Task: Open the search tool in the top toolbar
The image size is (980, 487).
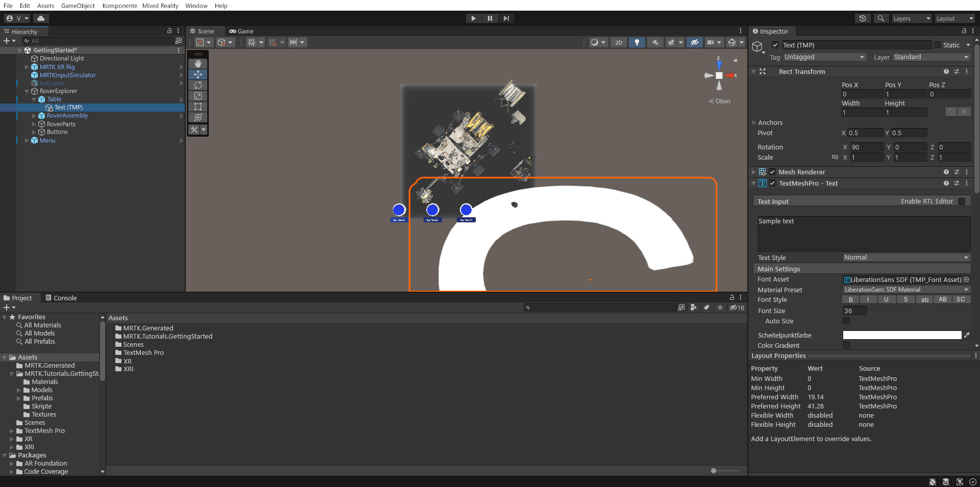Action: 881,18
